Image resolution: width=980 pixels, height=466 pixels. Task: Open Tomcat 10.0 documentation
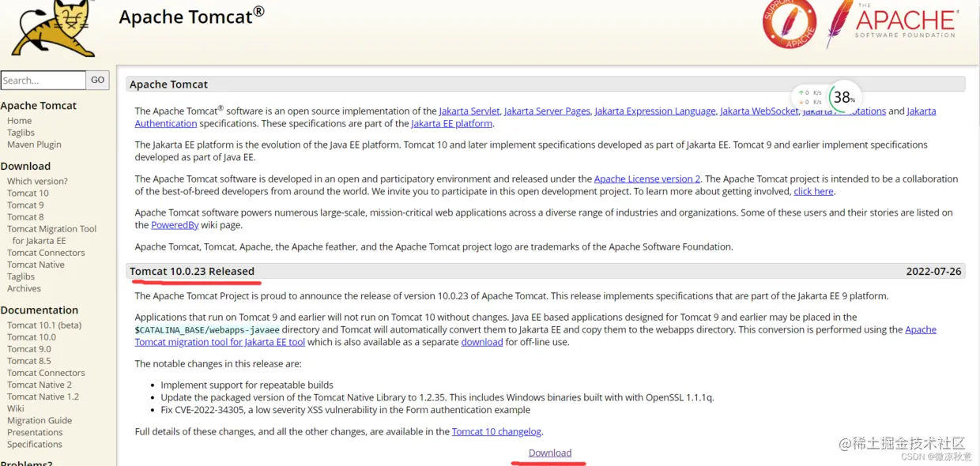[x=32, y=336]
